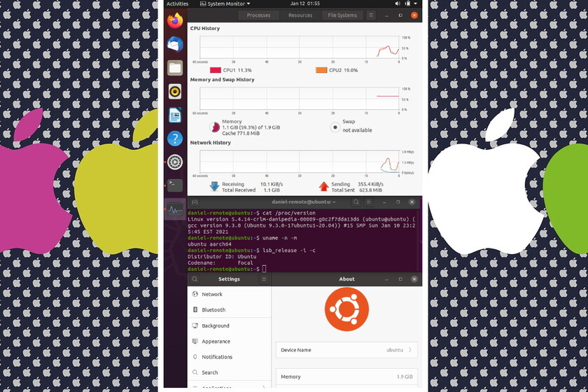This screenshot has width=588, height=392.
Task: Open the Device Name row chevron
Action: click(x=410, y=350)
